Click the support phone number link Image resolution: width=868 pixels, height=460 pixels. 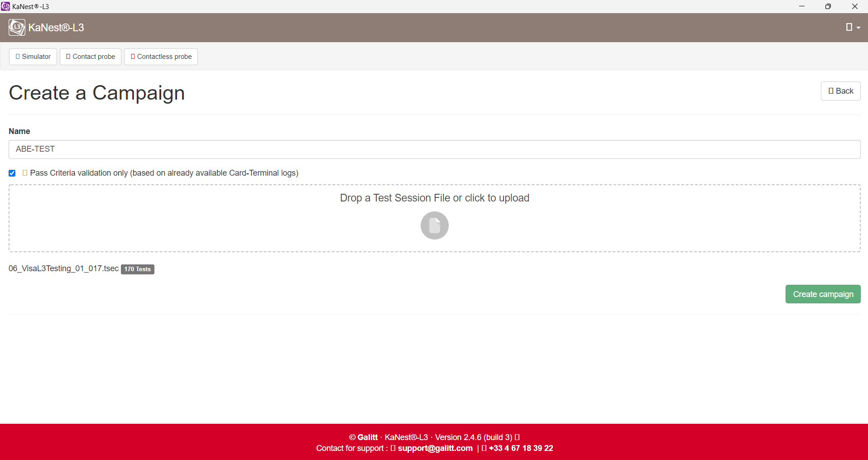[x=521, y=448]
